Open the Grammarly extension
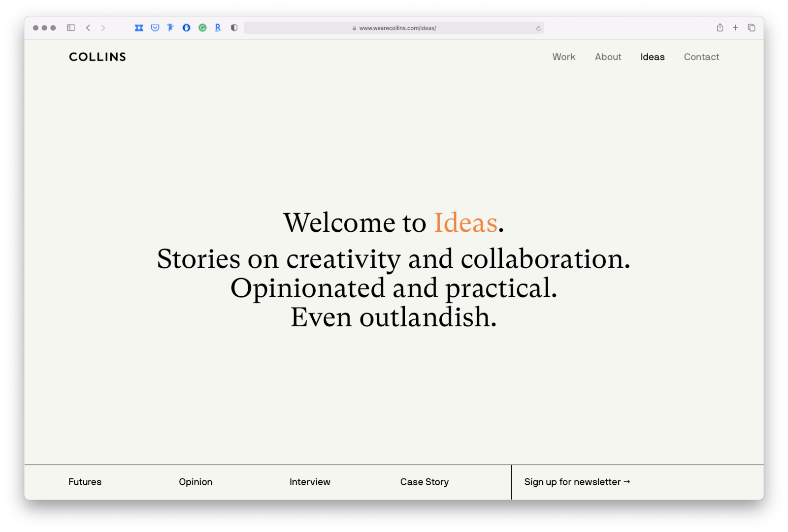 tap(202, 28)
